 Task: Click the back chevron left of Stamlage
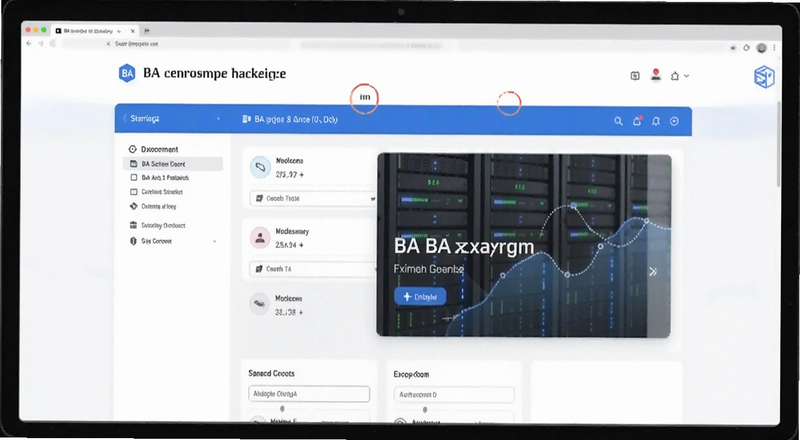coord(124,118)
